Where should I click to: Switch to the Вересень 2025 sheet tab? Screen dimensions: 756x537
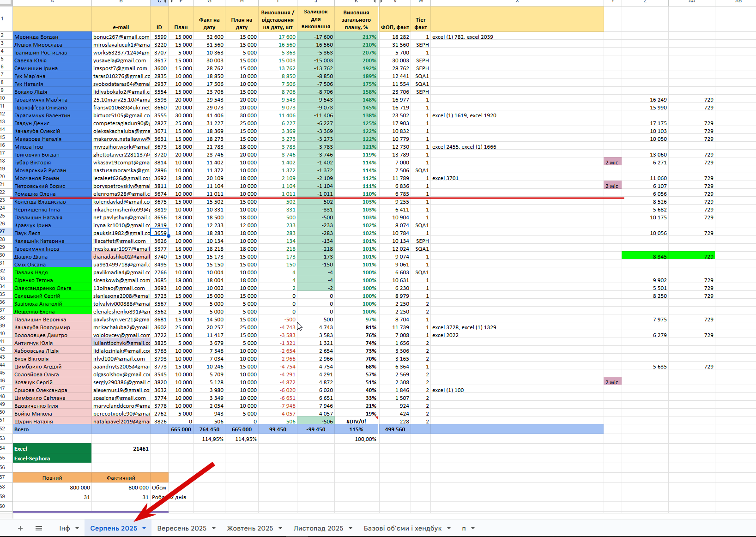(182, 528)
